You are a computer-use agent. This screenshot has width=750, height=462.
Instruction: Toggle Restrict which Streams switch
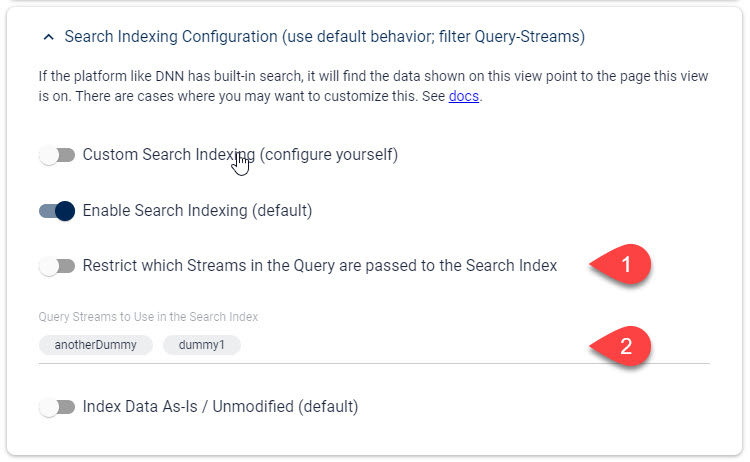57,266
